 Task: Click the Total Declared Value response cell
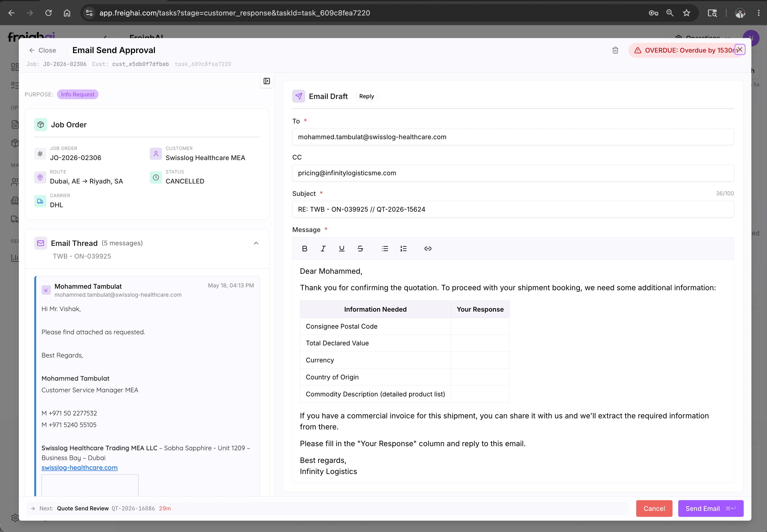(480, 343)
